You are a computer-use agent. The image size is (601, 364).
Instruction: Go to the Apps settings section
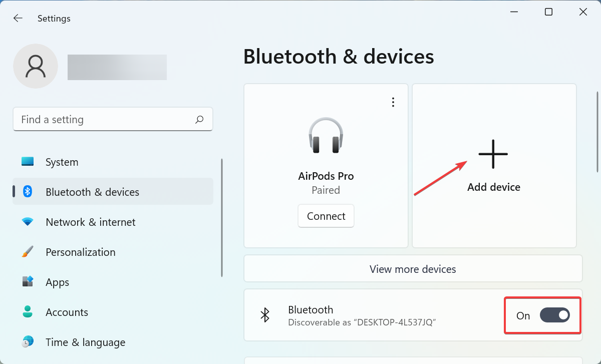58,282
